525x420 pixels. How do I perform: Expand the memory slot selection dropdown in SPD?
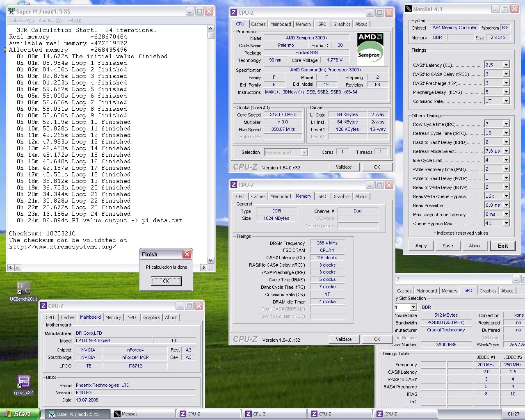(413, 307)
